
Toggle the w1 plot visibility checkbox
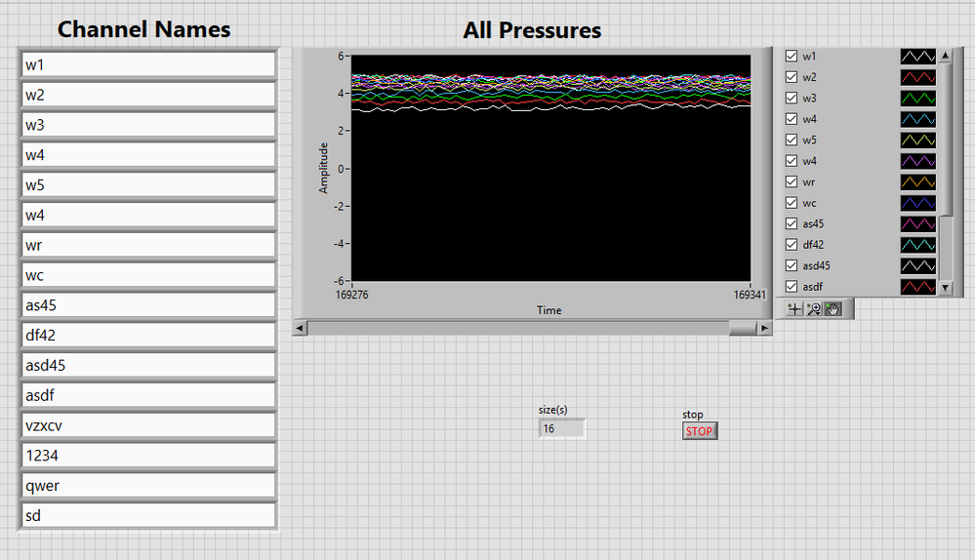point(791,56)
